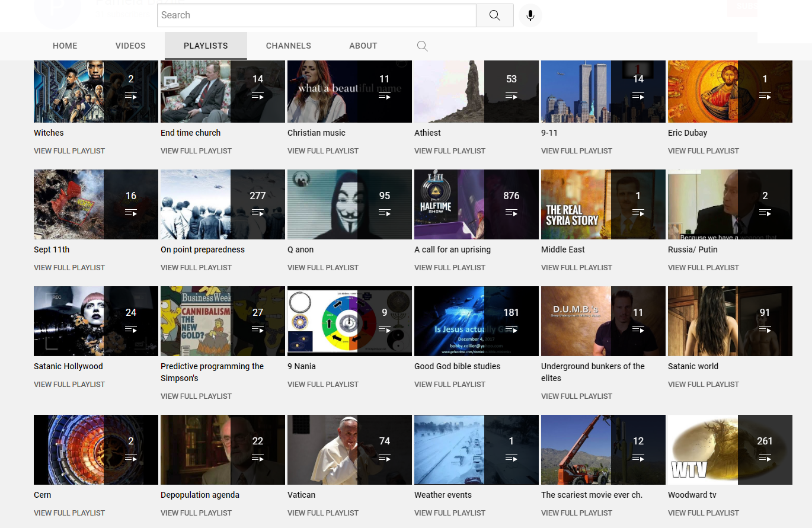View full playlist for Witches
This screenshot has width=812, height=528.
(69, 151)
